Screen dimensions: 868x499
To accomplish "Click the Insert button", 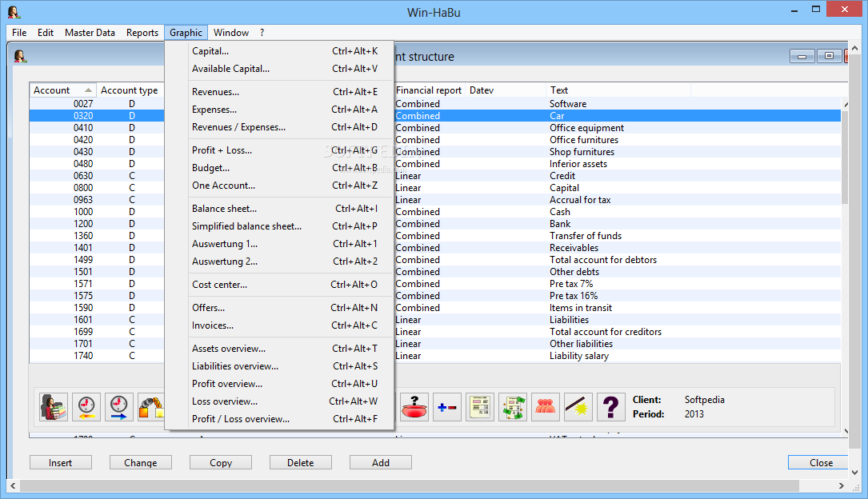I will tap(60, 462).
